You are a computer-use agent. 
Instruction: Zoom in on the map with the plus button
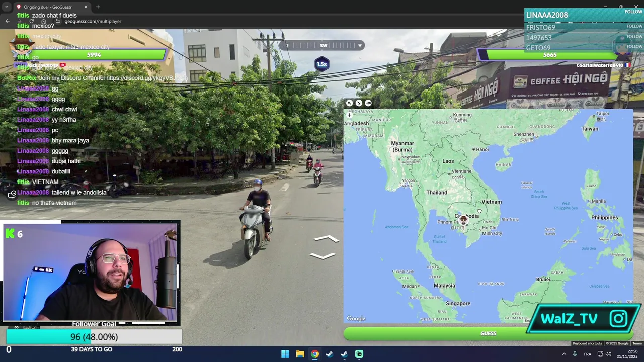coord(349,115)
